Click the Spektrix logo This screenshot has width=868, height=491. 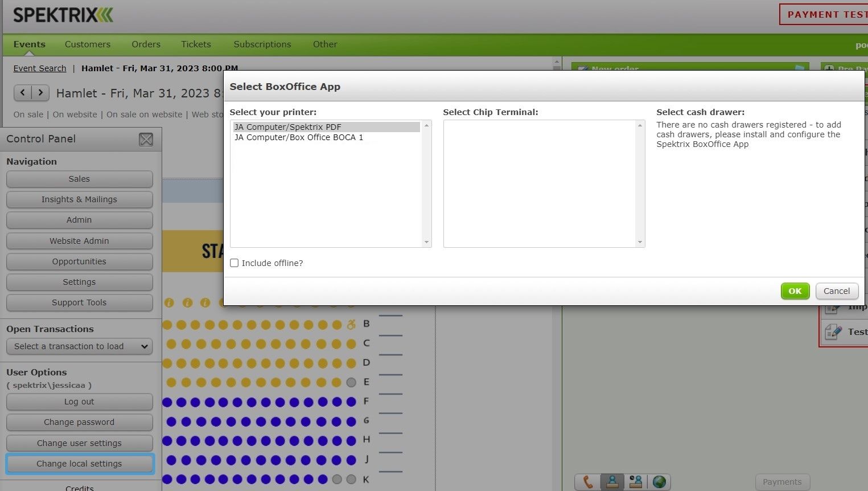pos(63,15)
